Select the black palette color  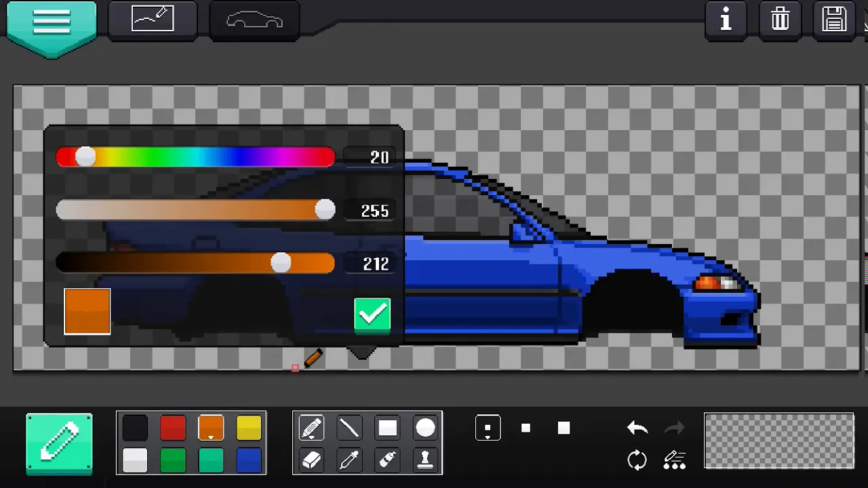[135, 428]
